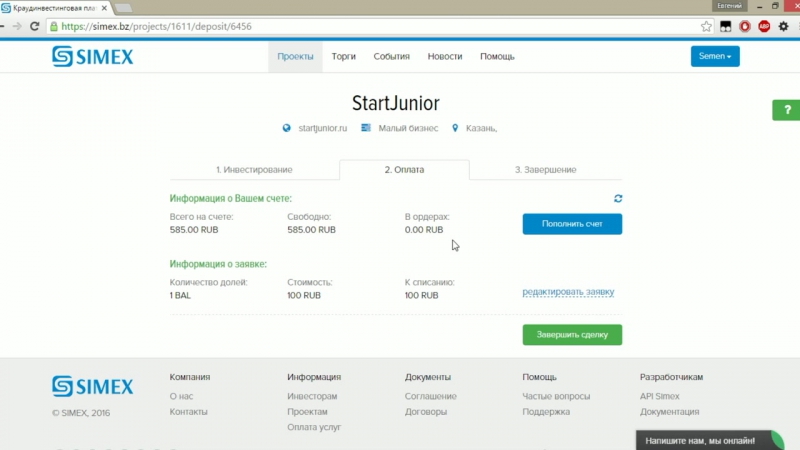
Task: Go to the Новости navigation item
Action: [445, 57]
